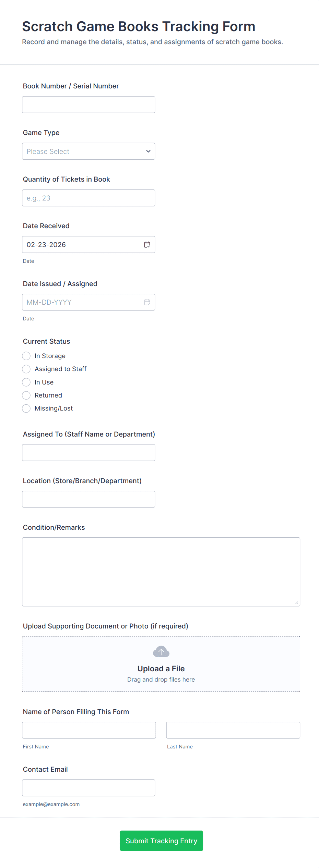Select the Missing/Lost radio option

tap(26, 408)
